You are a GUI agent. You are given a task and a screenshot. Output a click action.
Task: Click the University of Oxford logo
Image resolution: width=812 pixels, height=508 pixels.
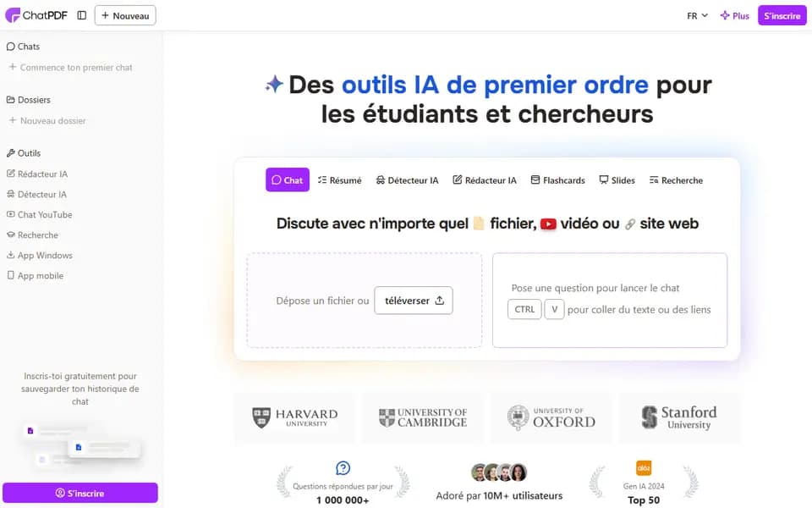click(x=551, y=417)
